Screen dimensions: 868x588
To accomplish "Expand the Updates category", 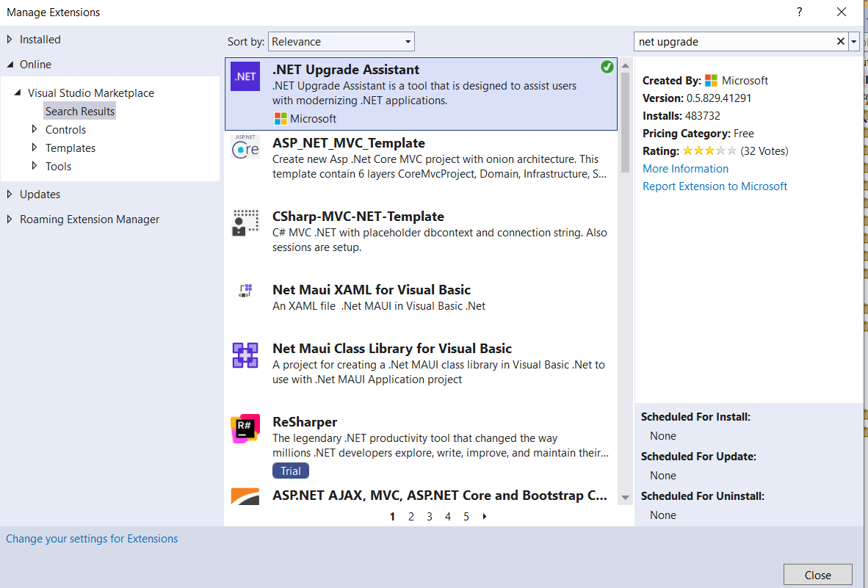I will (x=10, y=194).
